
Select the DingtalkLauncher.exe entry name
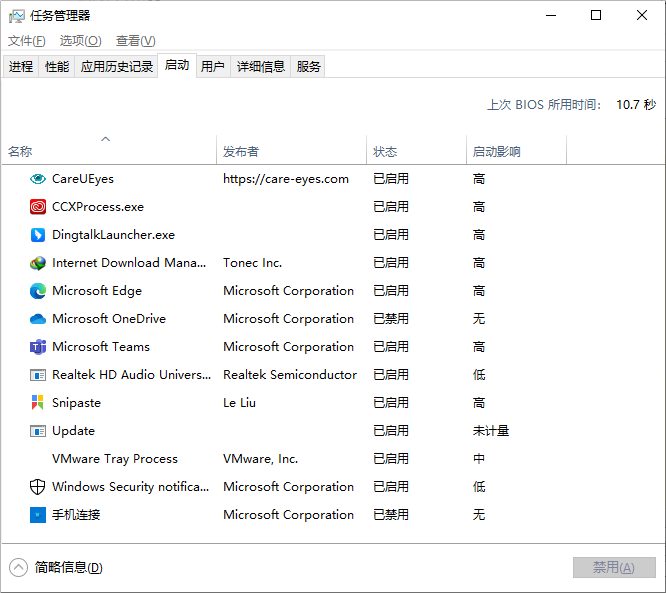click(113, 235)
